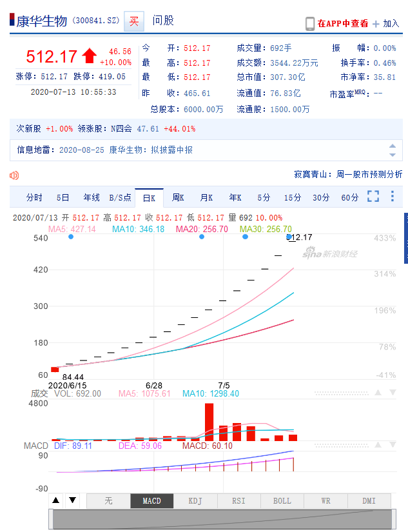This screenshot has height=532, width=408.
Task: Open 寂寞青山 周一股市预测分析 article
Action: [348, 174]
